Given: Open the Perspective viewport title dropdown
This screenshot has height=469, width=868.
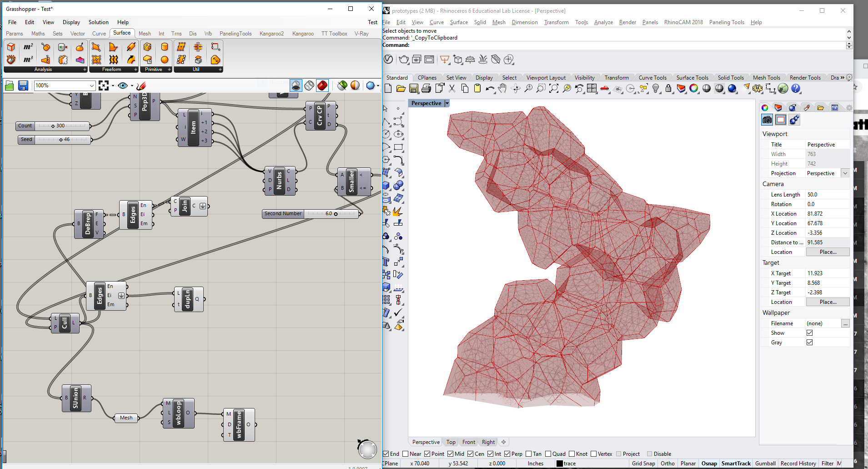Looking at the screenshot, I should [447, 103].
